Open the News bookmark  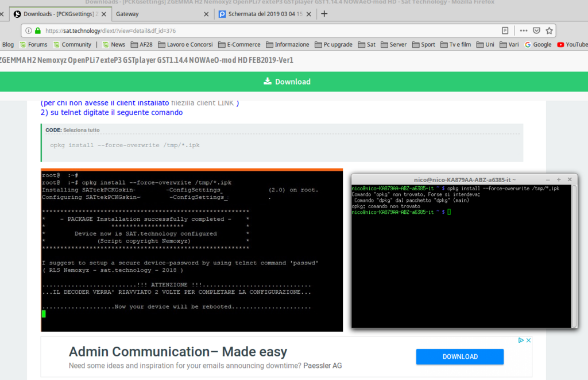(x=114, y=45)
